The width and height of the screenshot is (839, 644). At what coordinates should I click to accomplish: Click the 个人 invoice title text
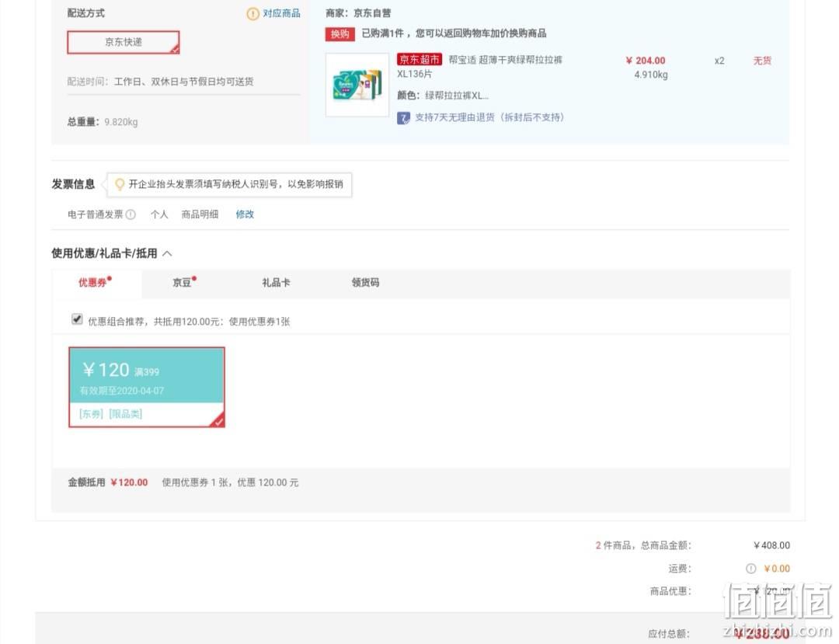[x=159, y=214]
